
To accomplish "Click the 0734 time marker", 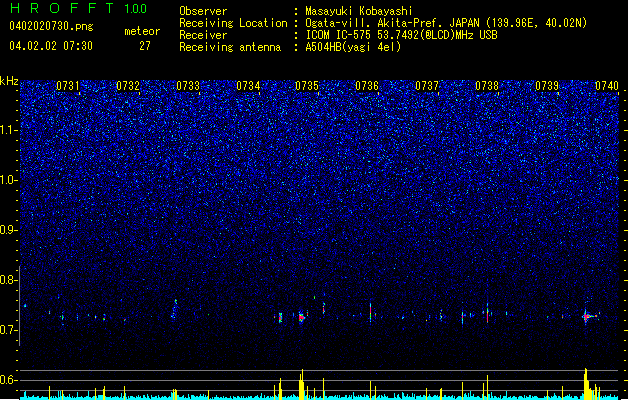I will (248, 86).
